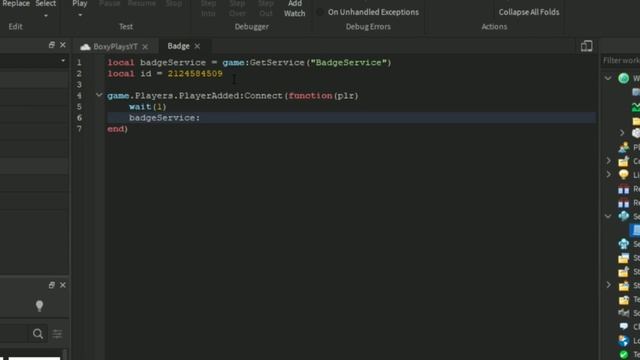Click 'game.Players.PlayerAdded:Connect' on line 4
Image resolution: width=640 pixels, height=360 pixels.
[x=195, y=96]
